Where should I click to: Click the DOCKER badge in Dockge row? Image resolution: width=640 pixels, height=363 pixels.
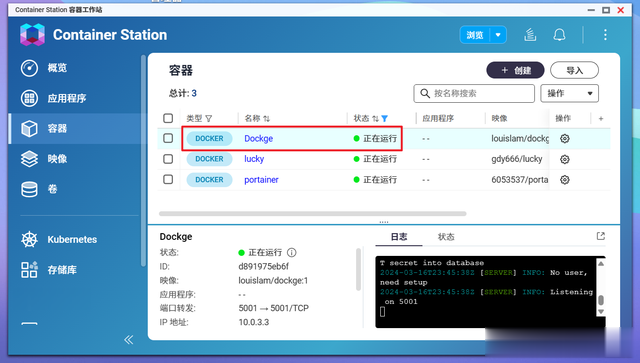pos(209,138)
